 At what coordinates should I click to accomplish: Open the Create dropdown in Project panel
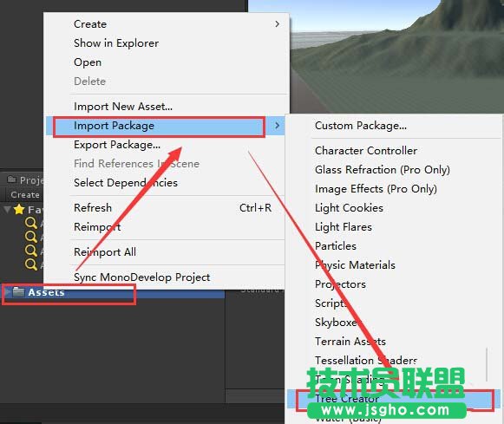[25, 194]
